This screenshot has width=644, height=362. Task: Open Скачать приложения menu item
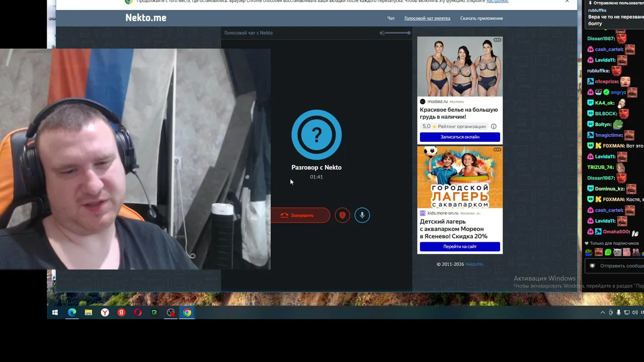481,18
